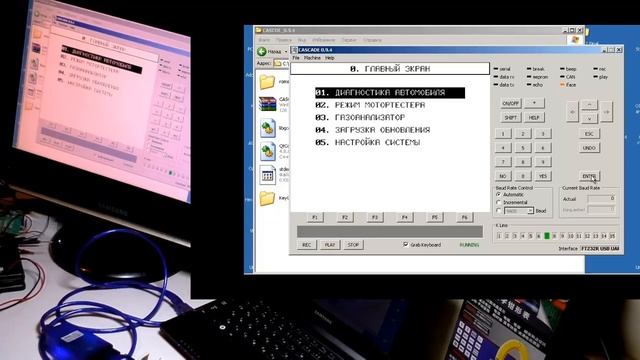Click the HELP keypad button

tap(534, 118)
